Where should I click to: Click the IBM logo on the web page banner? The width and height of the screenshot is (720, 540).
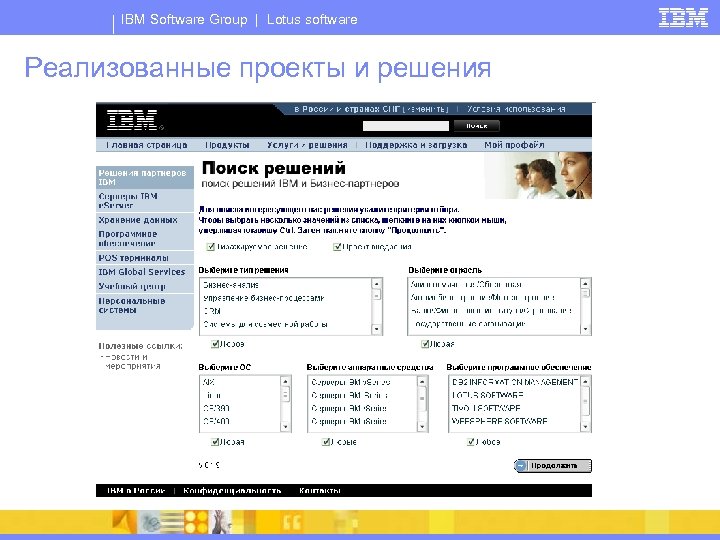pyautogui.click(x=133, y=120)
